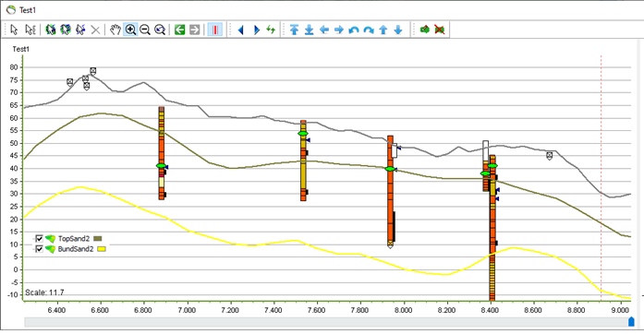Click the horizontal scrollbar track below the chart
The height and width of the screenshot is (334, 644).
coord(326,322)
